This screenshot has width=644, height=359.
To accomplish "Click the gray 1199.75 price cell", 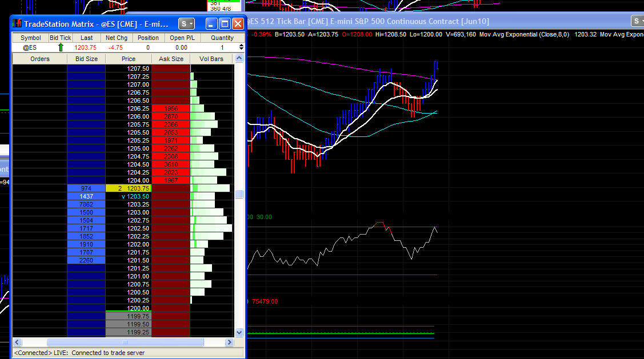I will pos(129,316).
